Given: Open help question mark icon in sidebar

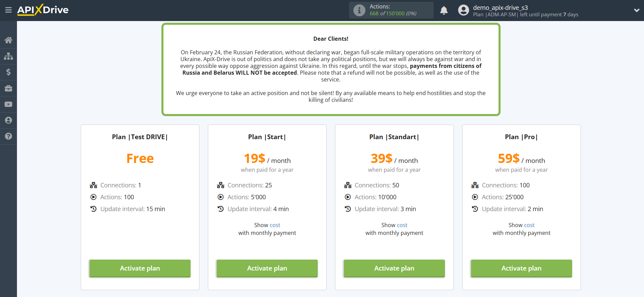Looking at the screenshot, I should (x=8, y=136).
